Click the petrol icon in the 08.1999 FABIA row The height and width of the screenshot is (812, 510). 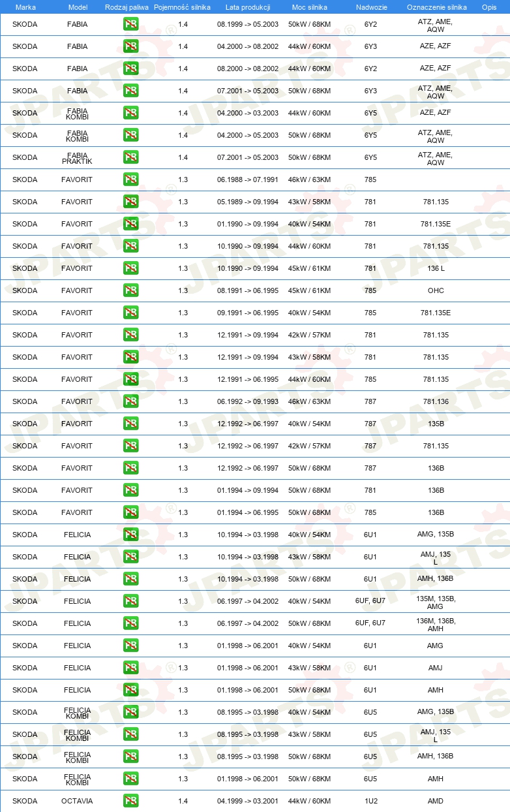(x=131, y=24)
